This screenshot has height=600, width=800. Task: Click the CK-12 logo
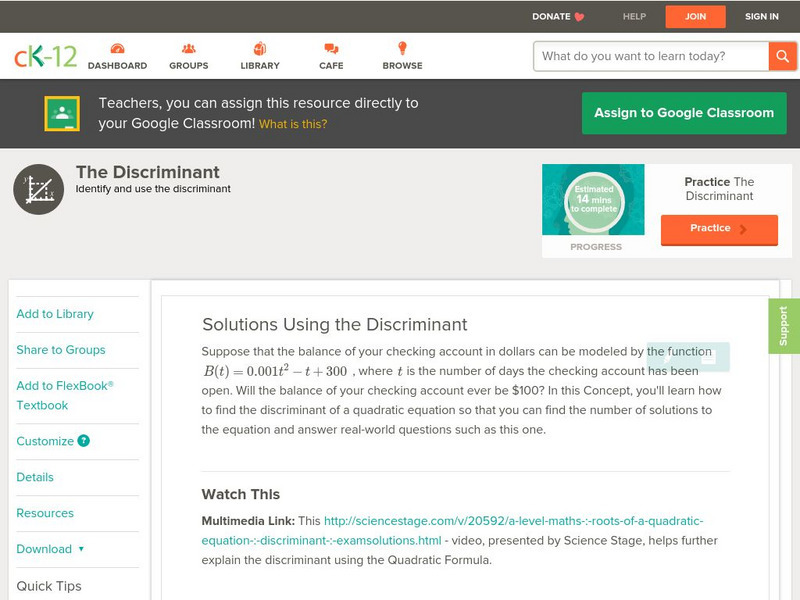click(x=45, y=56)
